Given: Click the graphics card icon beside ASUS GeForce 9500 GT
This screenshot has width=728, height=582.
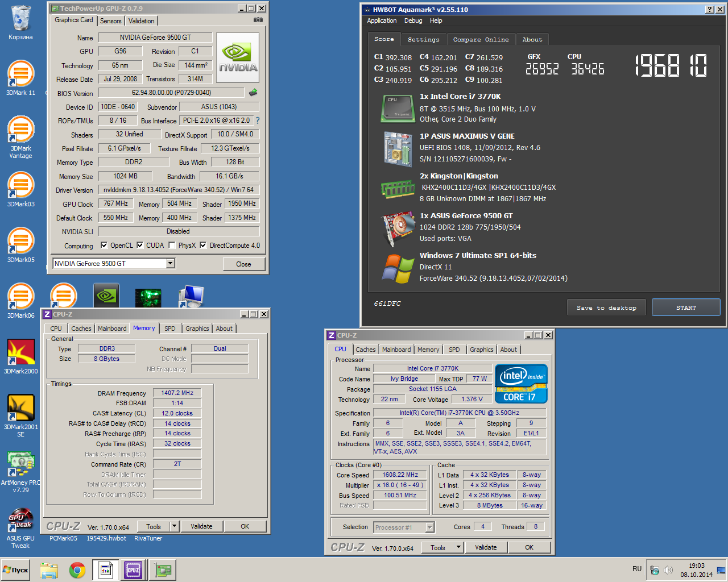Looking at the screenshot, I should tap(398, 228).
